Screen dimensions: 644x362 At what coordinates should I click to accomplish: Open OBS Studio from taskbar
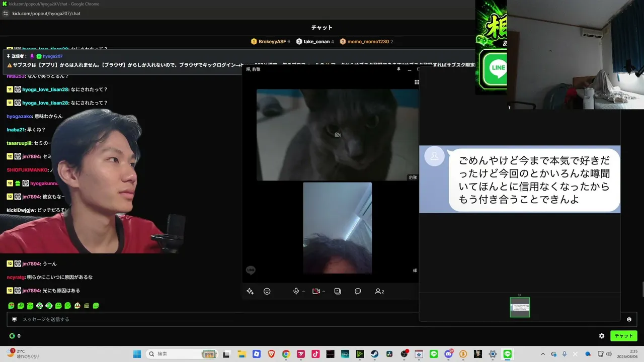pyautogui.click(x=405, y=354)
